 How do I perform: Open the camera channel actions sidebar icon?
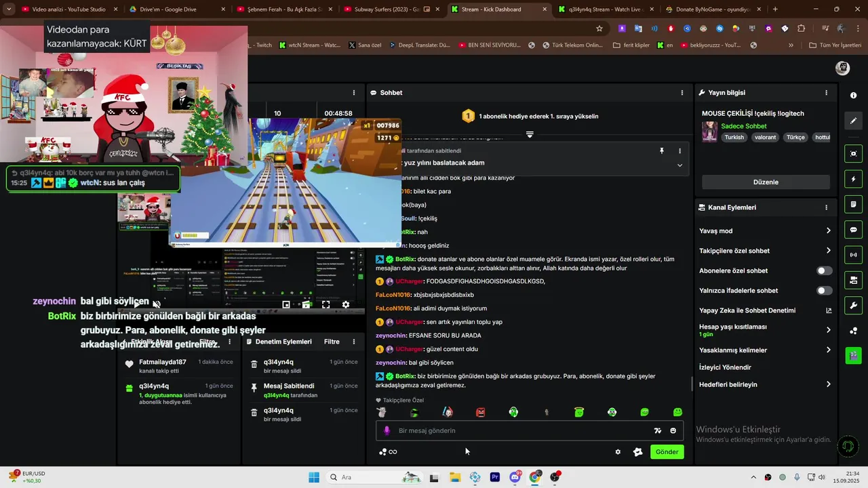(854, 280)
